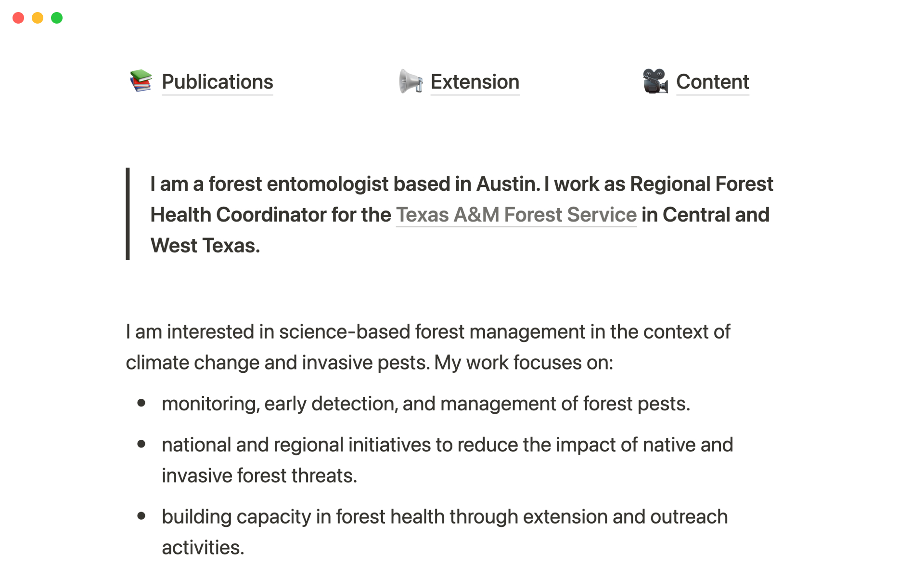The width and height of the screenshot is (924, 578).
Task: Click 'West Texas.' in the quote block
Action: 205,246
